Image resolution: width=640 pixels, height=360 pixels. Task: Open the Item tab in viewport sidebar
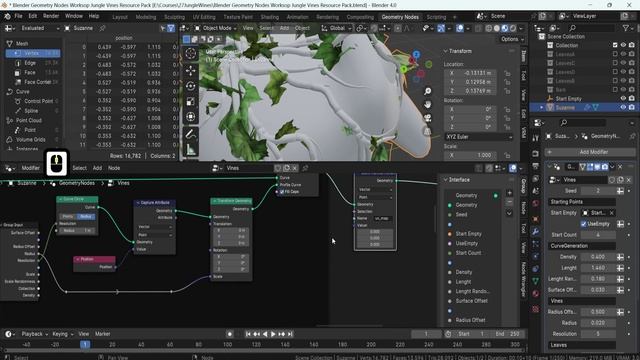pyautogui.click(x=524, y=56)
